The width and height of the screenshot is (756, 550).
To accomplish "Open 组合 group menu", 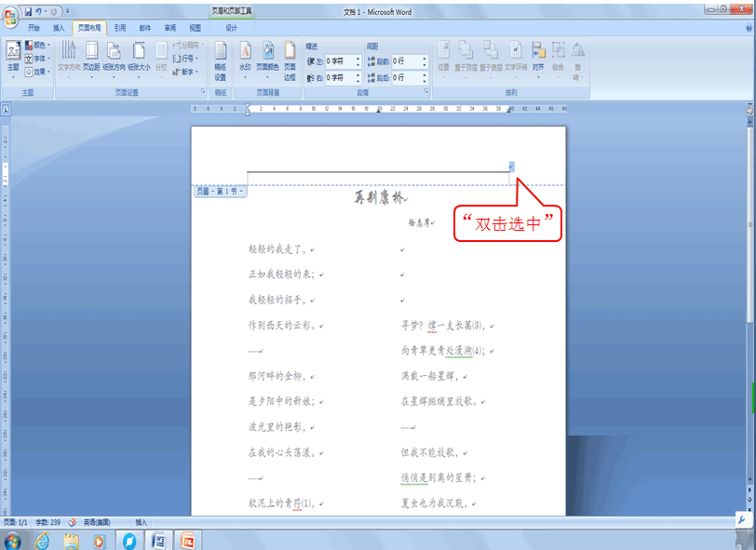I will tap(559, 60).
